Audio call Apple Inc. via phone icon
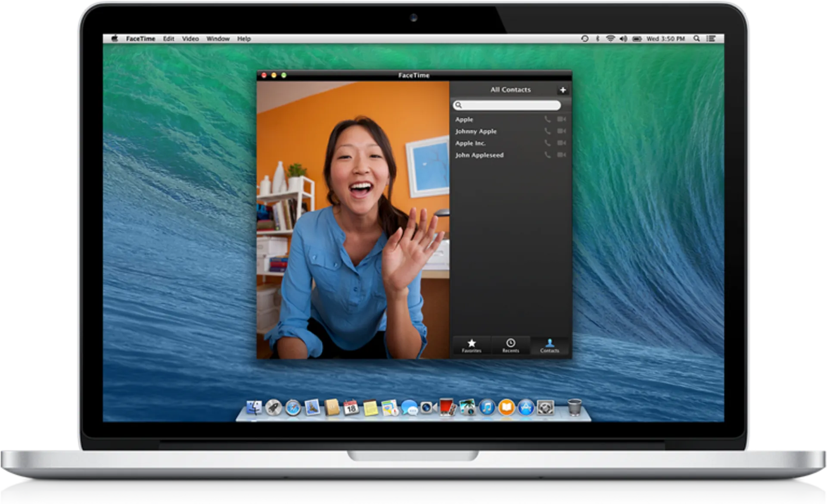This screenshot has height=504, width=827. (547, 143)
